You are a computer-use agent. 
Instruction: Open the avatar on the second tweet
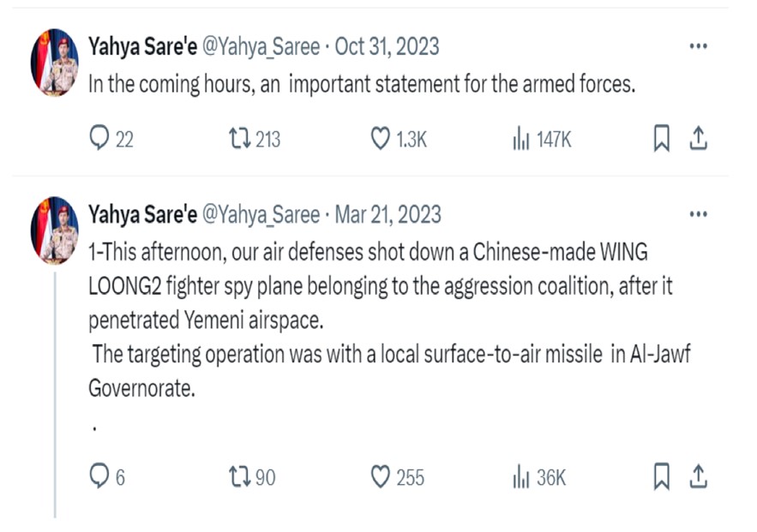tap(55, 230)
